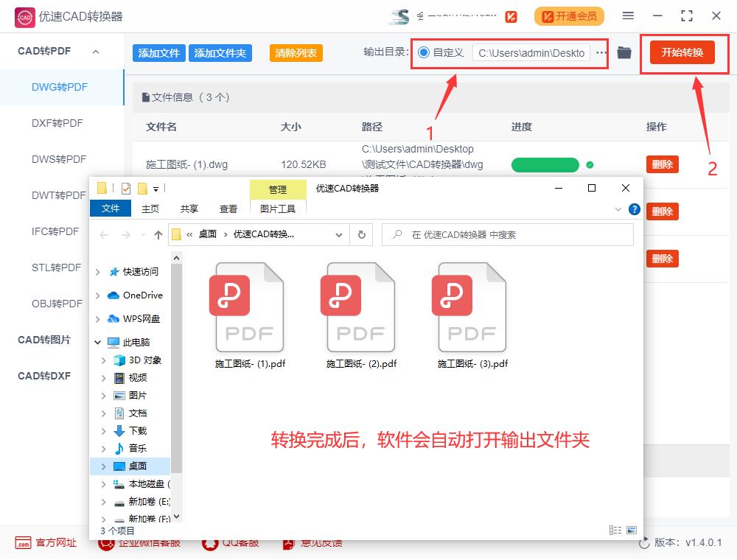Open the 施工图纸-(2).pdf thumbnail
Viewport: 737px width, 560px height.
359,307
